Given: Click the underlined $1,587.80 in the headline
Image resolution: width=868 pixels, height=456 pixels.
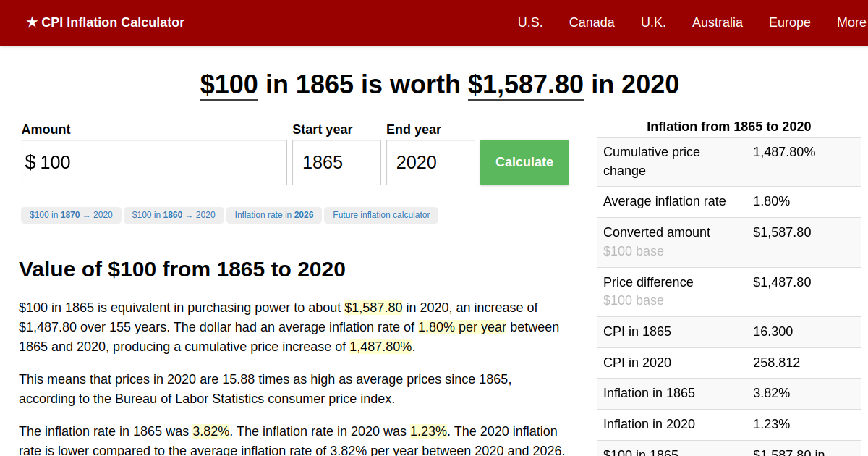Looking at the screenshot, I should pos(525,85).
